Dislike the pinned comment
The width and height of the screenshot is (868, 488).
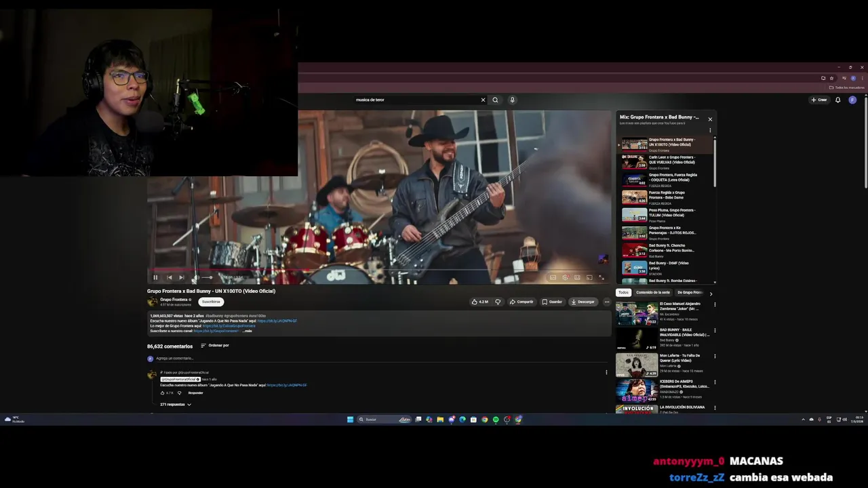(179, 393)
